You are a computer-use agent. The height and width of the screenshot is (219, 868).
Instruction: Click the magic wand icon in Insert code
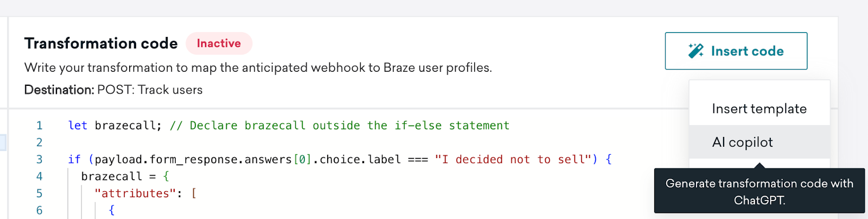pyautogui.click(x=696, y=51)
